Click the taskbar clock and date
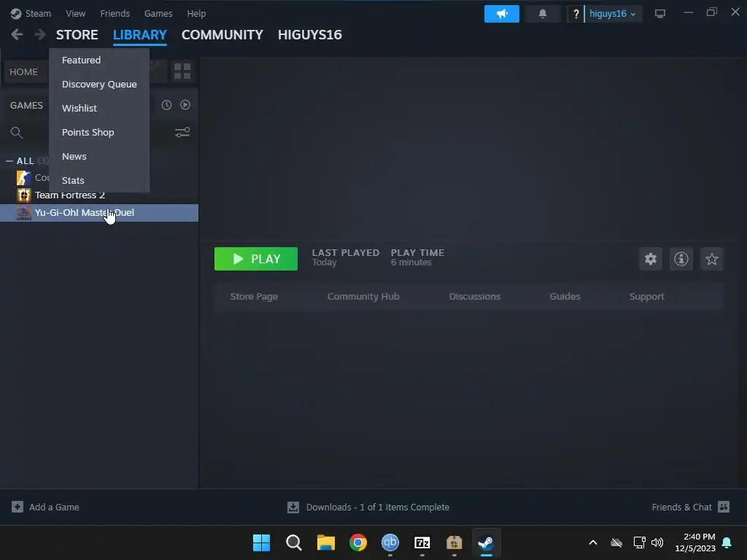The image size is (747, 560). click(695, 542)
